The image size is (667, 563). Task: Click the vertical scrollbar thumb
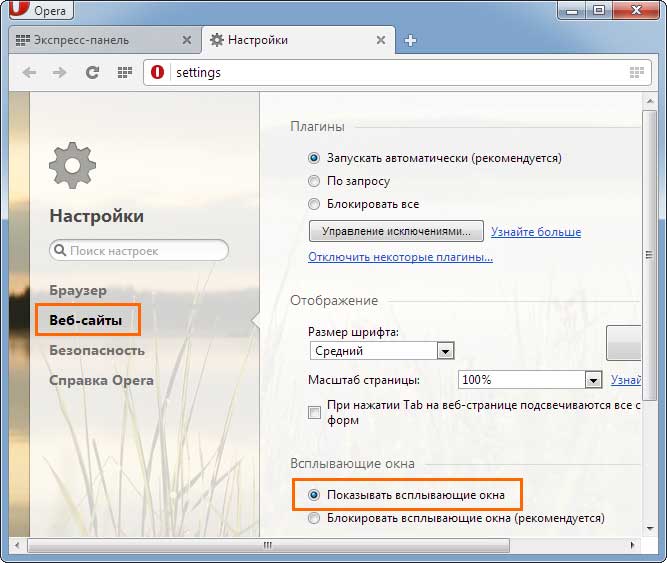click(650, 255)
